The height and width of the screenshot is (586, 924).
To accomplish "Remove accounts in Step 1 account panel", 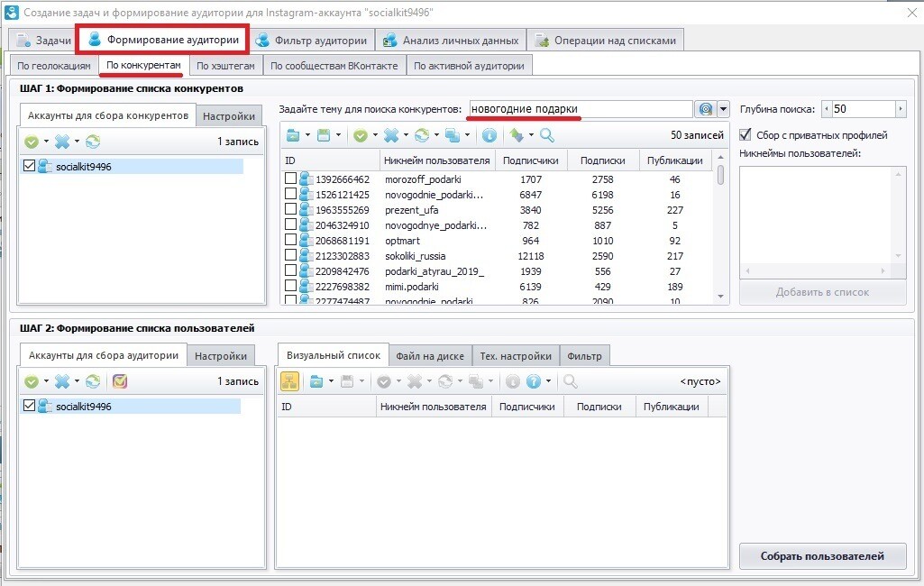I will pos(62,142).
